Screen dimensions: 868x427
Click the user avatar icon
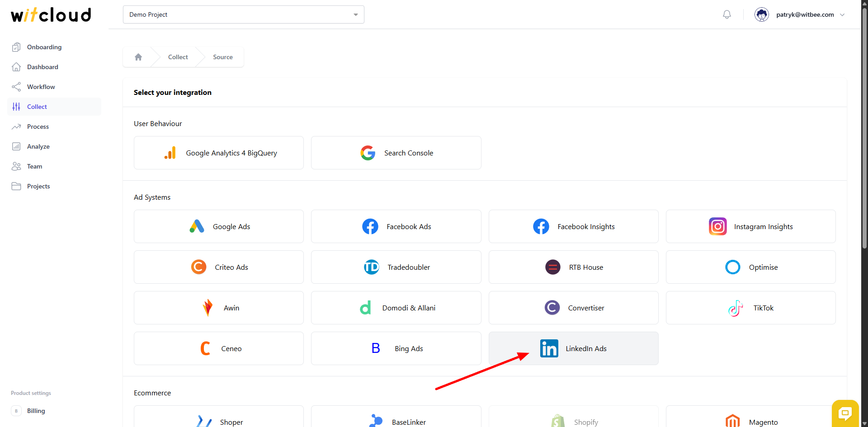coord(762,14)
